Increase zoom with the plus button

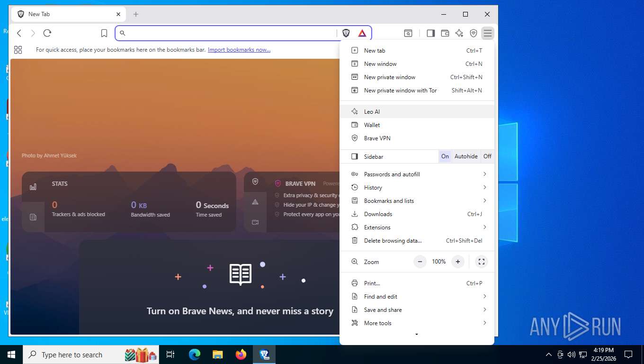tap(458, 262)
